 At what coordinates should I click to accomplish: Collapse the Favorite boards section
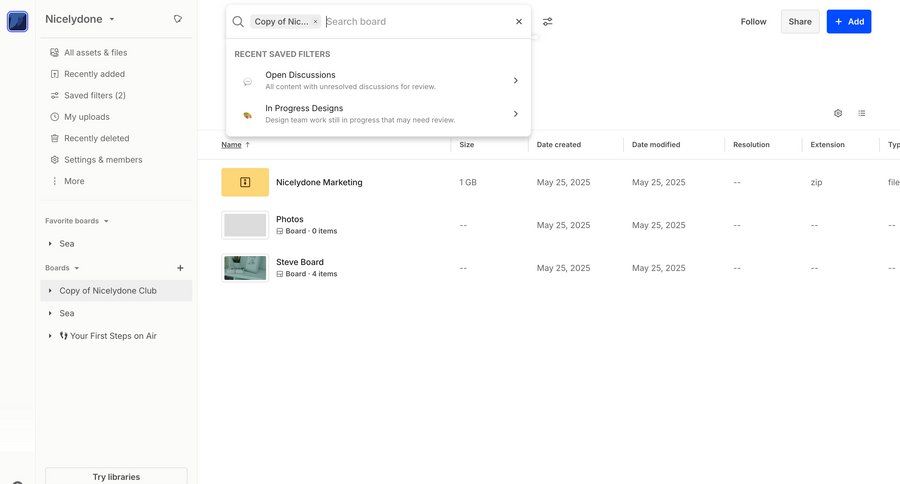[x=77, y=220]
